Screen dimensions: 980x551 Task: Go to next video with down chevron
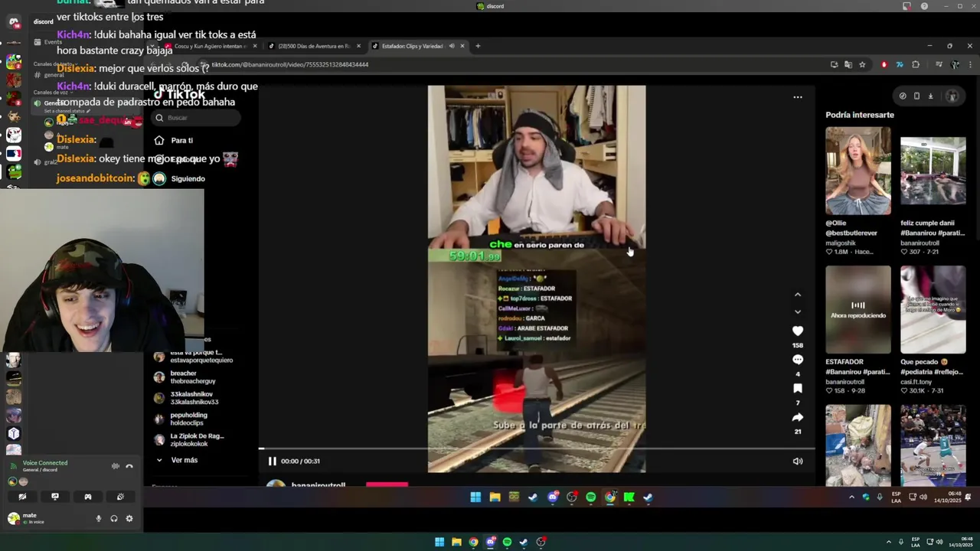click(x=797, y=311)
